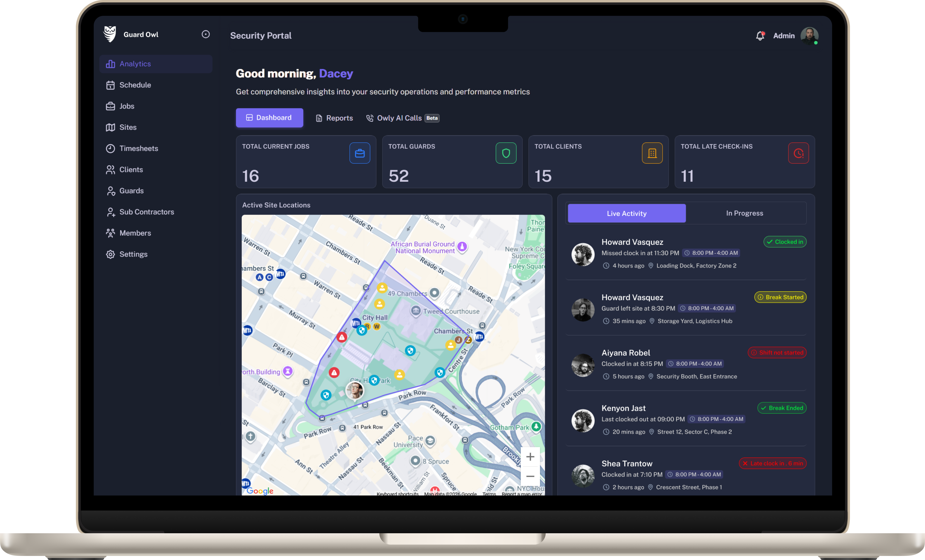Collapse sidebar using the circle icon

tap(205, 34)
